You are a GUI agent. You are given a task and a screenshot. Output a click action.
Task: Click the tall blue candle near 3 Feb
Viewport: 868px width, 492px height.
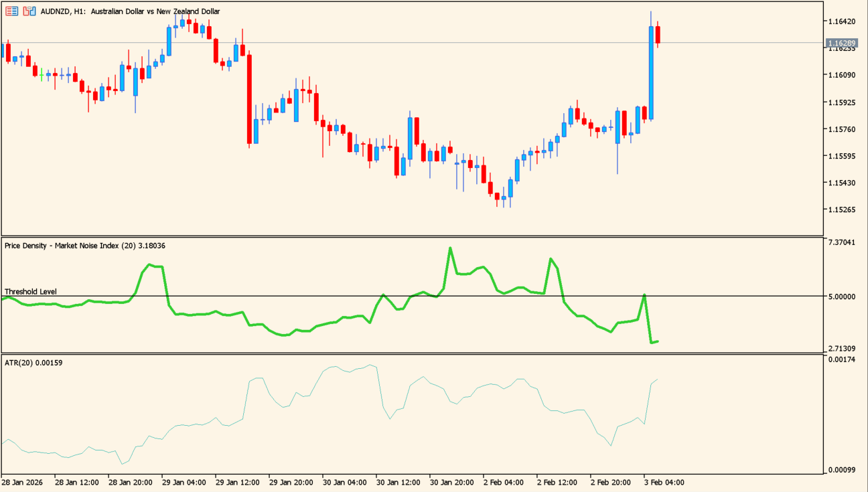coord(650,72)
